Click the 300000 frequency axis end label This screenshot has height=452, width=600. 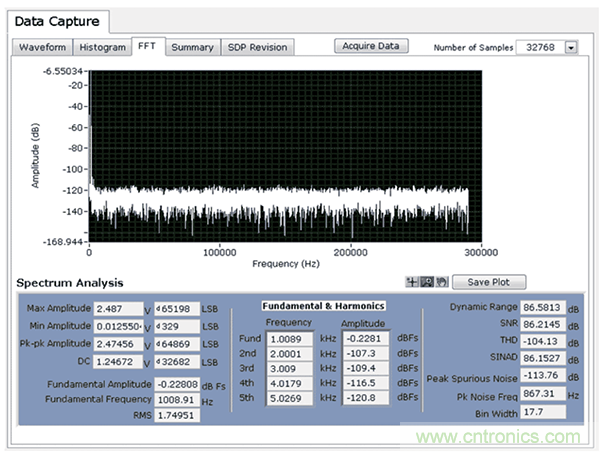[x=482, y=254]
